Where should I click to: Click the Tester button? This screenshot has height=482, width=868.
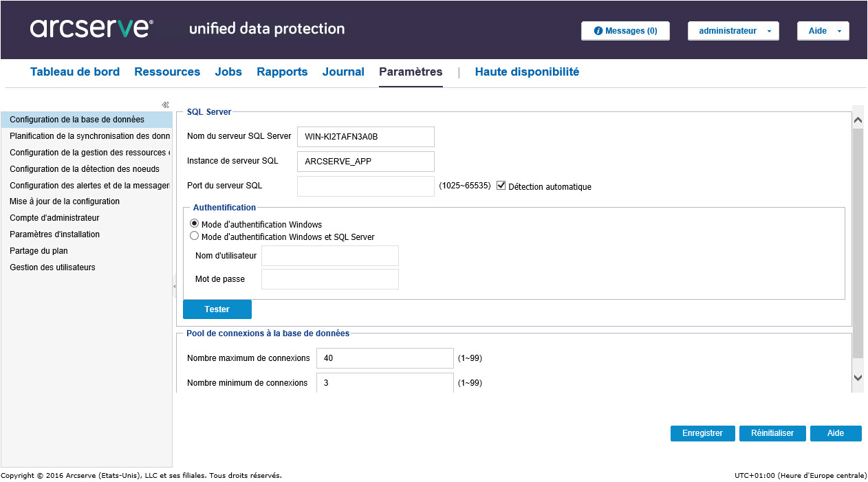[217, 309]
